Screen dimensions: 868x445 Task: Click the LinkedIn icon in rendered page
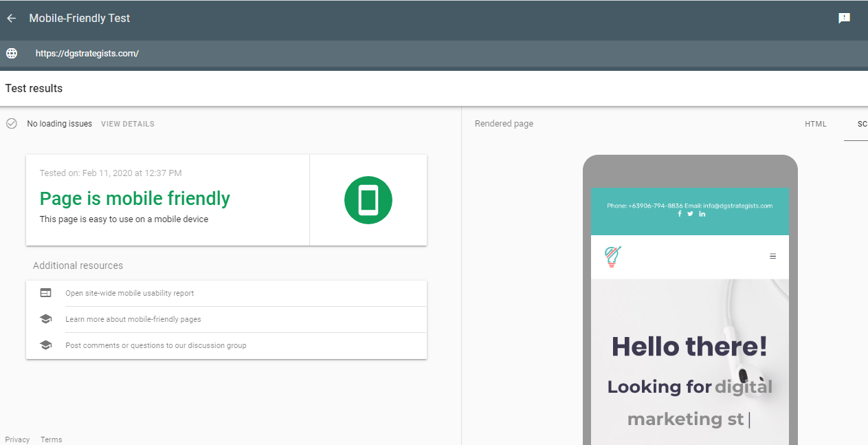tap(702, 214)
